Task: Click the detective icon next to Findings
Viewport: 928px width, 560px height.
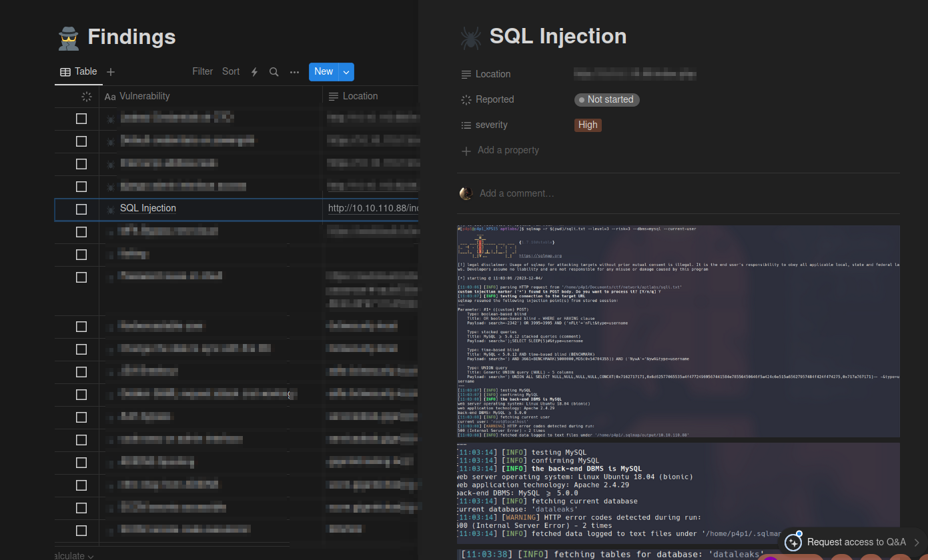Action: point(69,38)
